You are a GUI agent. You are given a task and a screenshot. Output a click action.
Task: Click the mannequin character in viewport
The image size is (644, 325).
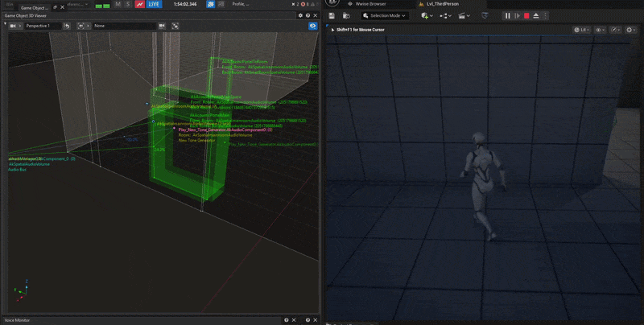click(x=484, y=186)
